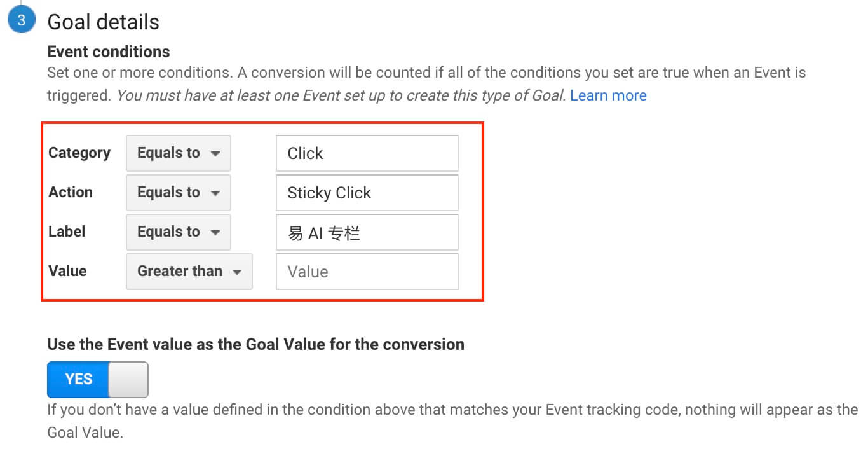The height and width of the screenshot is (458, 868).
Task: Click the Label field with 易 AI 专栏
Action: coord(367,232)
